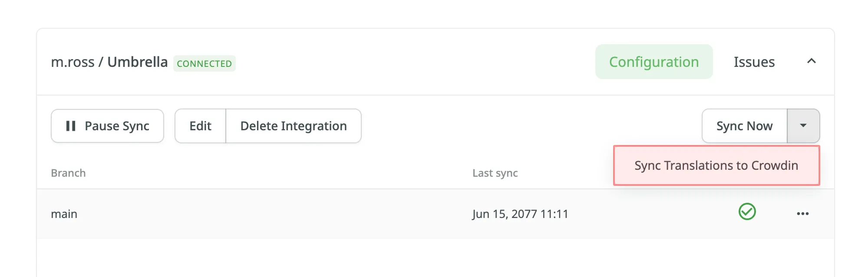Select the main branch name
Screen dimensions: 868x277
coord(64,213)
